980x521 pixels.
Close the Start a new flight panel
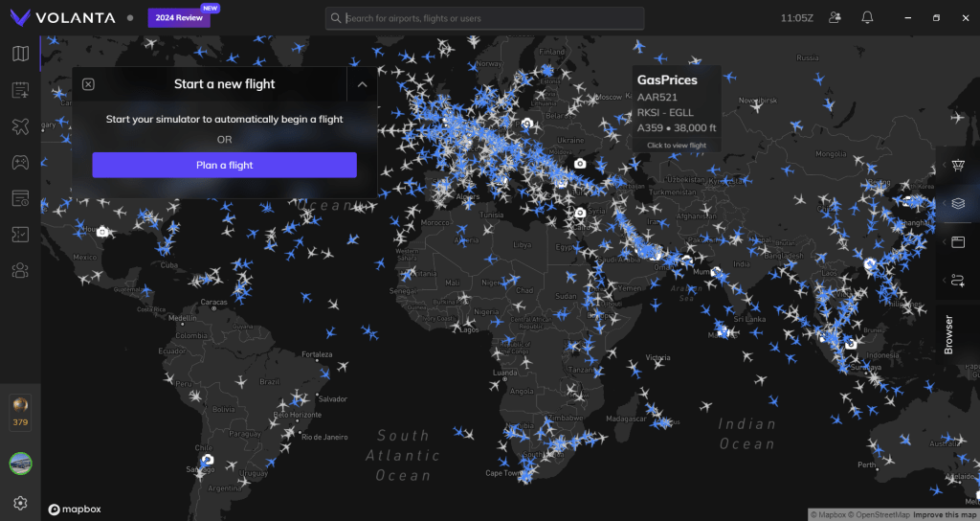click(x=88, y=84)
